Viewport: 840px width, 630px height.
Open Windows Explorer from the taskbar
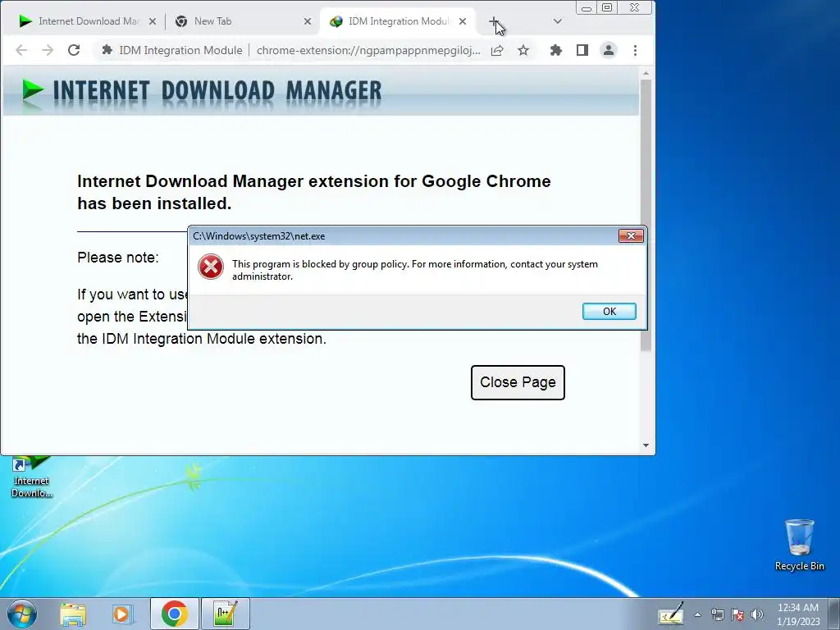(x=73, y=614)
